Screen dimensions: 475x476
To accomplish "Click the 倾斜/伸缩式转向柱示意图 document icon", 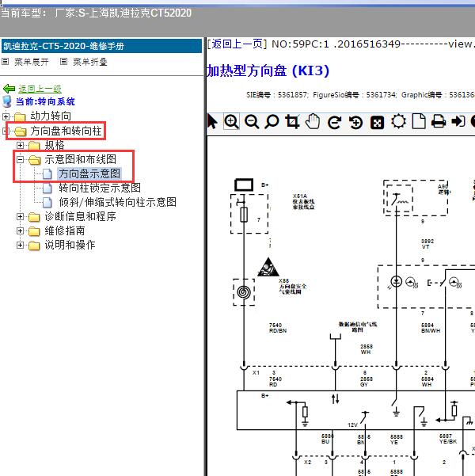I will (x=47, y=203).
